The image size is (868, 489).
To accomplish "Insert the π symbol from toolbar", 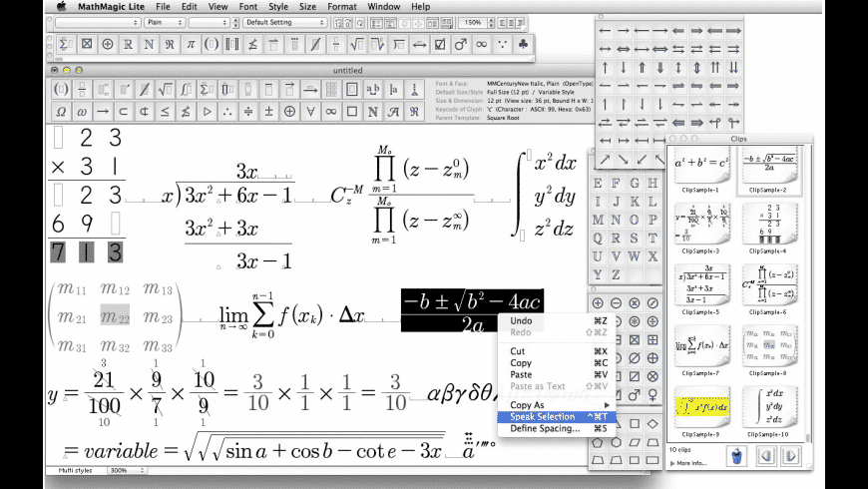I will pyautogui.click(x=191, y=44).
